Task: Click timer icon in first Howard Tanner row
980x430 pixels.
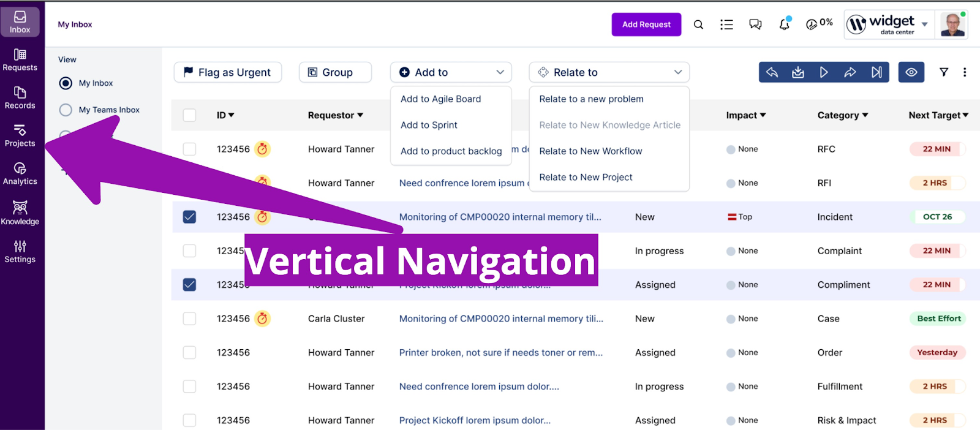Action: pos(263,149)
